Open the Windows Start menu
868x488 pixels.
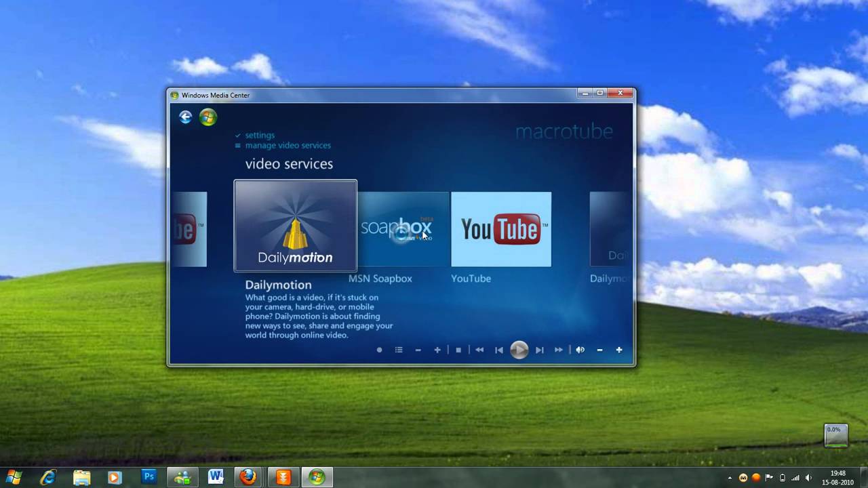click(14, 477)
